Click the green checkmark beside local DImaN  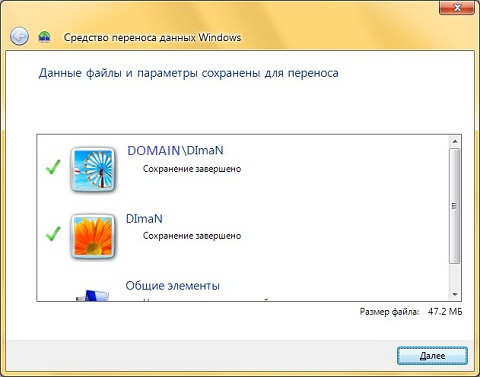point(53,234)
